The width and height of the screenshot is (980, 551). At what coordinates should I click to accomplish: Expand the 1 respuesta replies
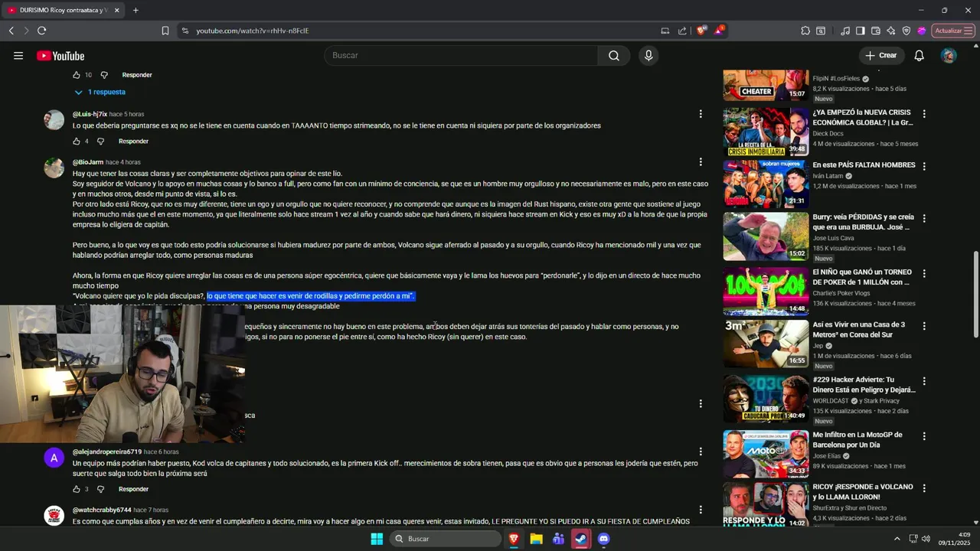100,92
